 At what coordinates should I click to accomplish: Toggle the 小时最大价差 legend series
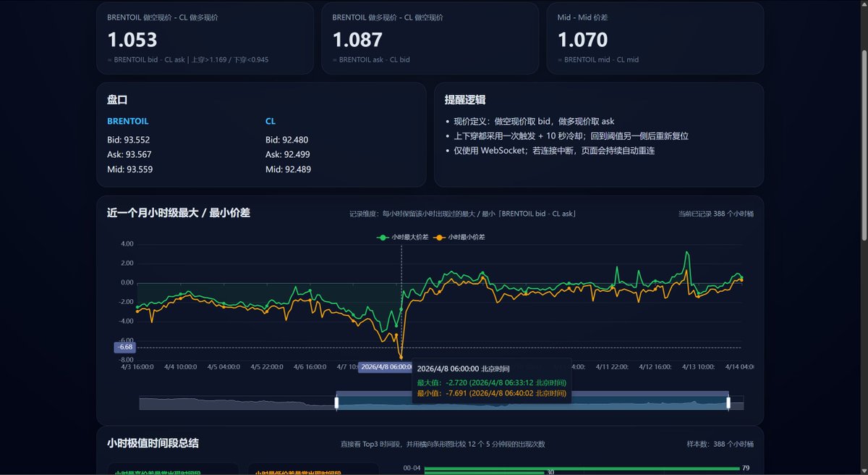[x=403, y=237]
